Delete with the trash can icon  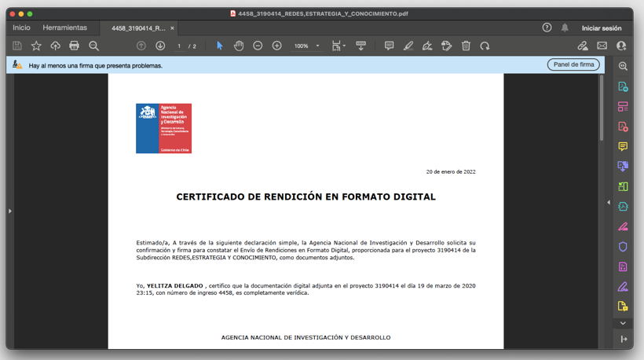tap(466, 46)
